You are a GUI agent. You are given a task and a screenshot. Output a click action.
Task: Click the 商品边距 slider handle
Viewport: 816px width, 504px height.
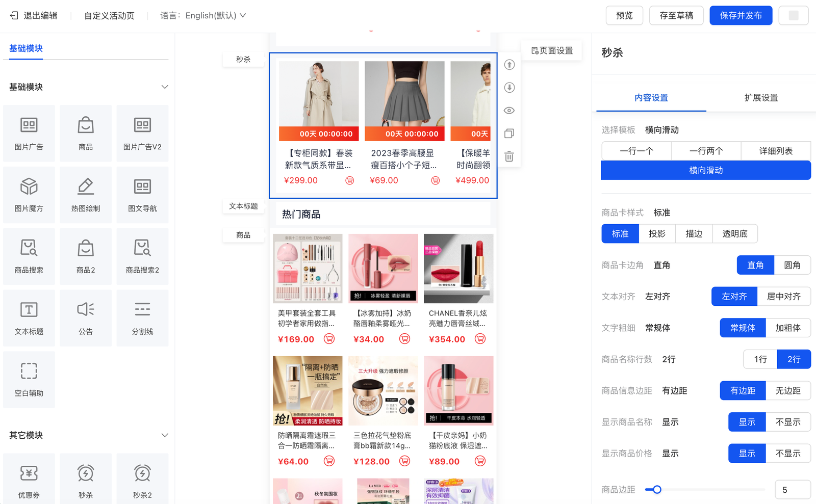pyautogui.click(x=657, y=490)
